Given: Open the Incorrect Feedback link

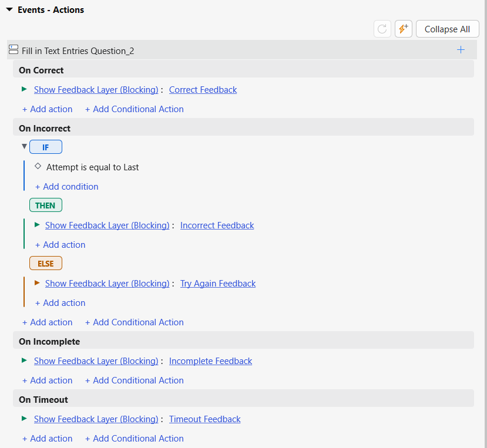Looking at the screenshot, I should [217, 225].
